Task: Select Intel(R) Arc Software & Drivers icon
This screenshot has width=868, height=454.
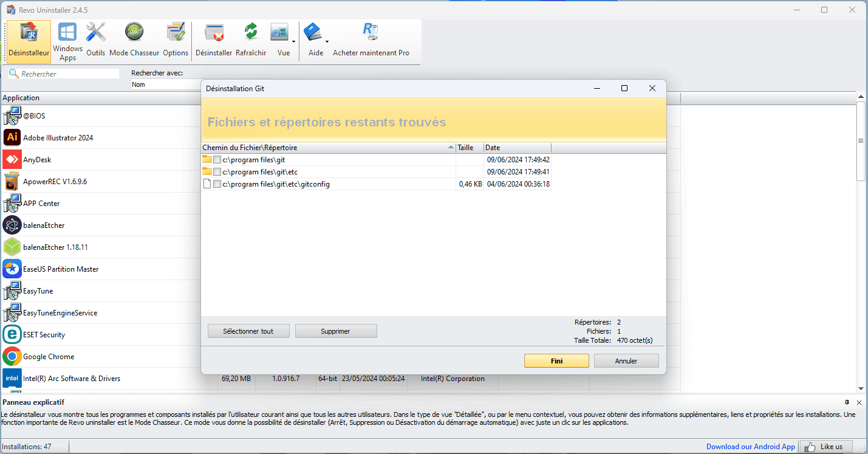Action: click(12, 378)
